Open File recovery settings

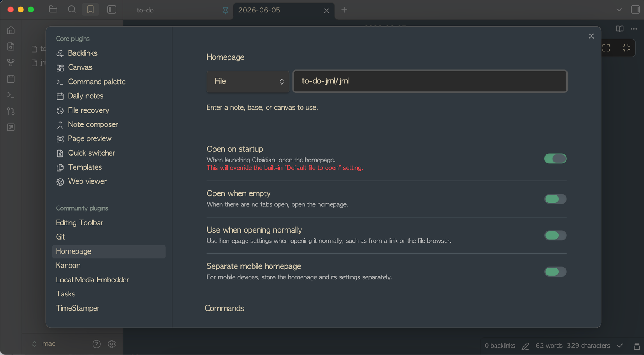pos(109,110)
